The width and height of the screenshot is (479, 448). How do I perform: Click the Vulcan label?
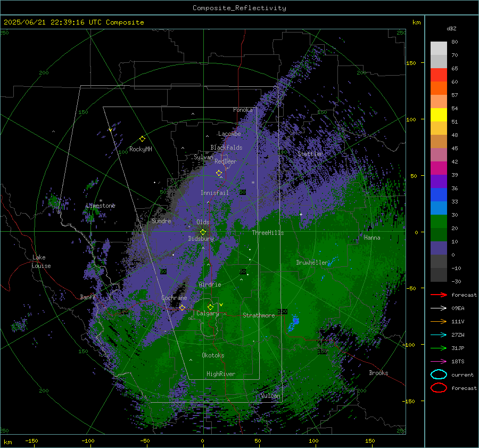tap(271, 396)
